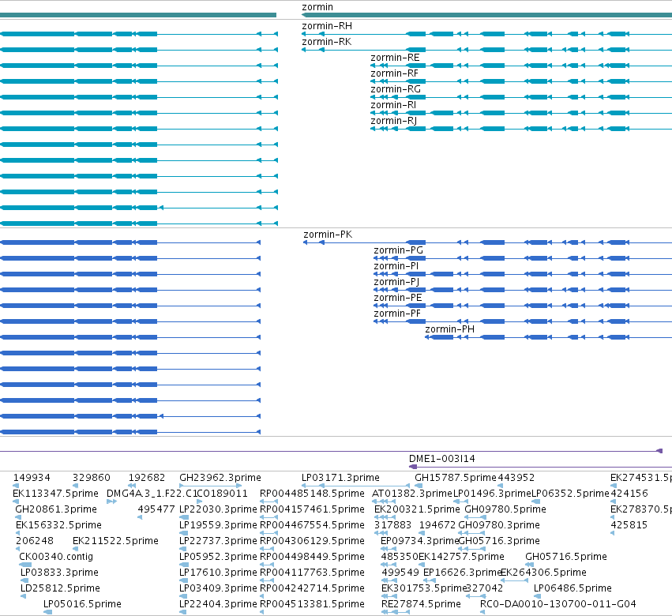Select the 149934 EST label
The image size is (672, 616).
pos(32,478)
